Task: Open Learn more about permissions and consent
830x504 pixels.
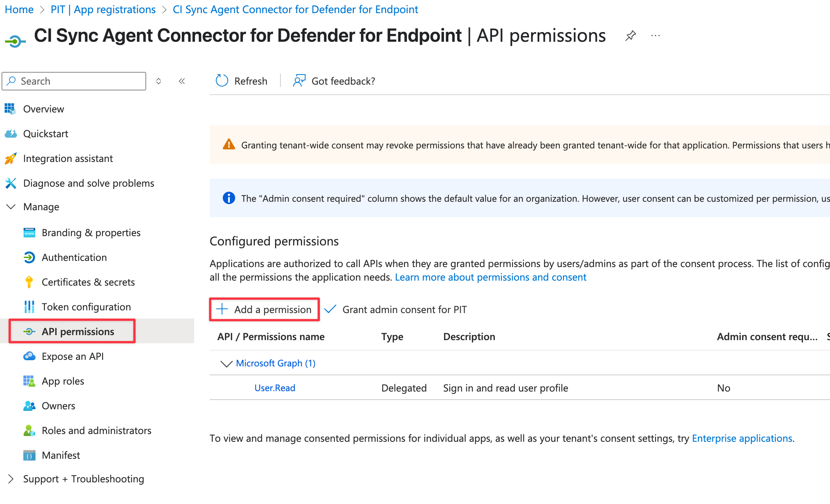Action: 491,277
